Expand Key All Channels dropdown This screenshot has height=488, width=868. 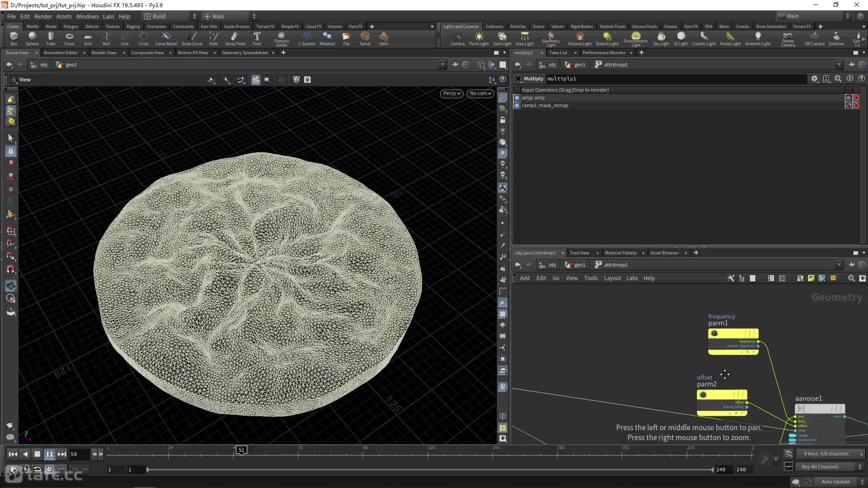(x=831, y=467)
